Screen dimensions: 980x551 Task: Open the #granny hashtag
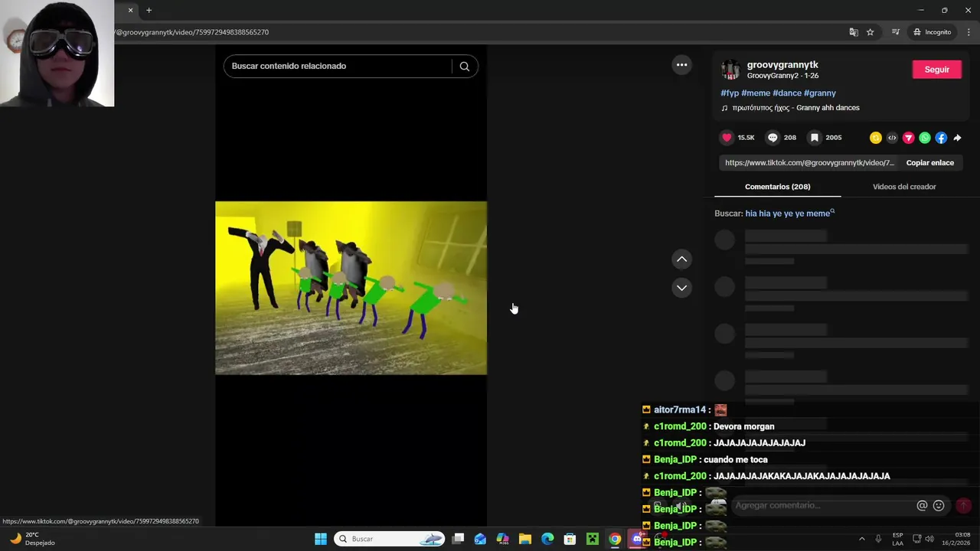point(819,93)
